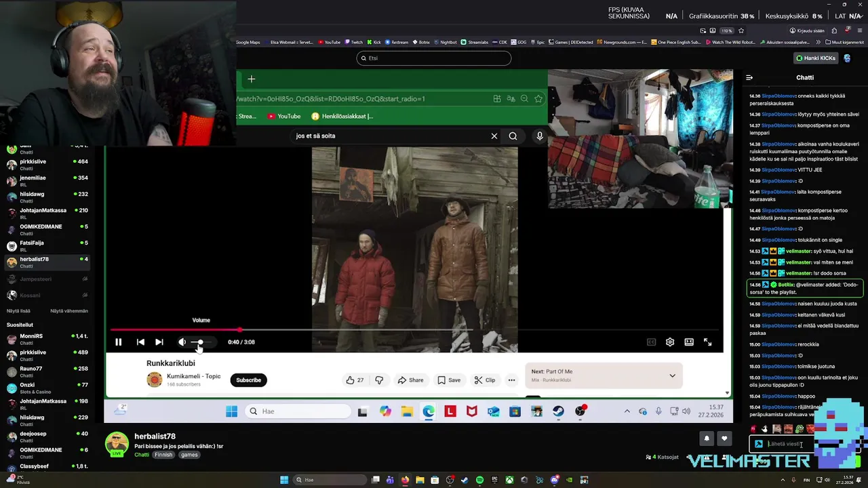Open Spotify from the bottom taskbar
This screenshot has height=488, width=868.
pos(479,480)
